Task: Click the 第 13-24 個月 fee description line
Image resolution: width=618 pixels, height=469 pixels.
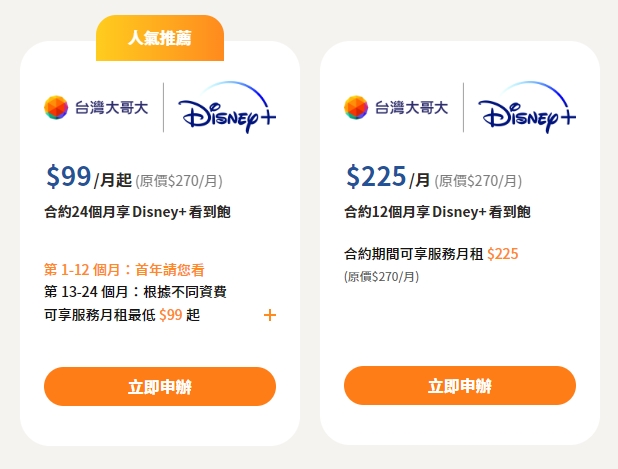Action: [135, 292]
